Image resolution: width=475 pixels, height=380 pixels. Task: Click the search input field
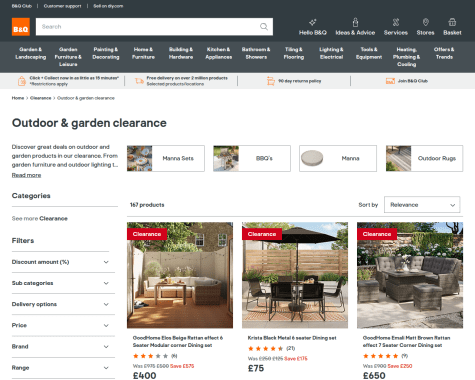tap(154, 27)
